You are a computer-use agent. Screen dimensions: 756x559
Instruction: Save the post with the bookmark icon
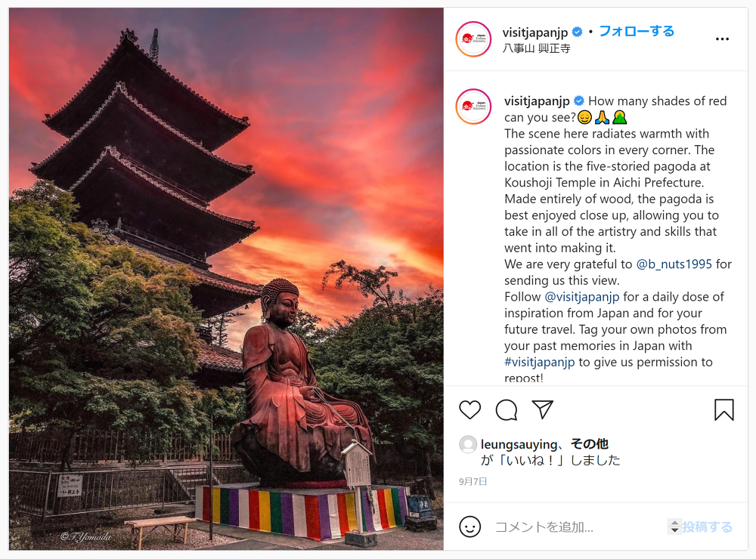click(x=723, y=409)
